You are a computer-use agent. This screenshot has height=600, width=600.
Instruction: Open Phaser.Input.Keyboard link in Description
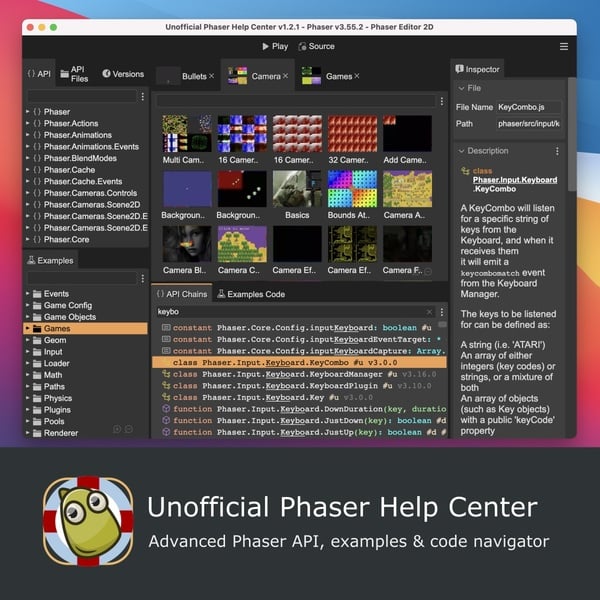[515, 180]
